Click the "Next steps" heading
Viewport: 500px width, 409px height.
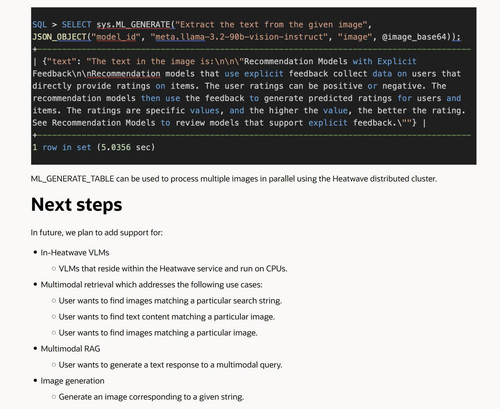pyautogui.click(x=76, y=205)
